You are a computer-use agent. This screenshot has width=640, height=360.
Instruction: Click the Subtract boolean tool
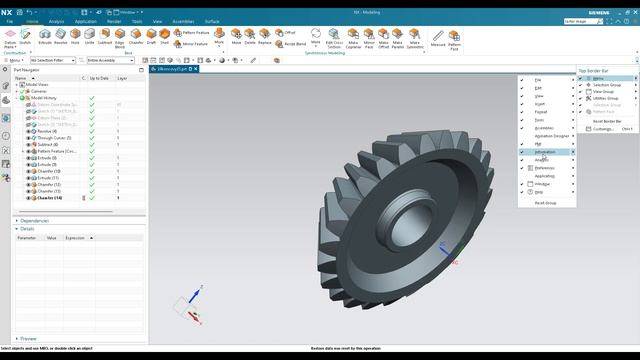click(x=104, y=37)
